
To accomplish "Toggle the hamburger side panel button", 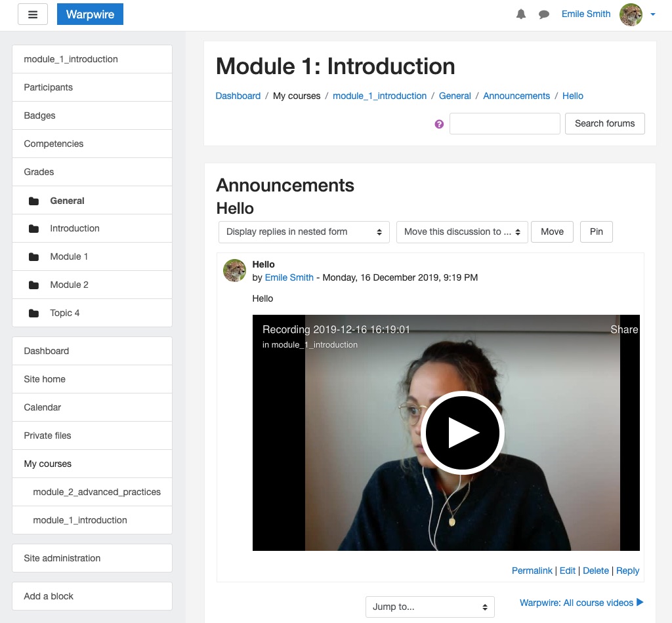I will click(33, 14).
